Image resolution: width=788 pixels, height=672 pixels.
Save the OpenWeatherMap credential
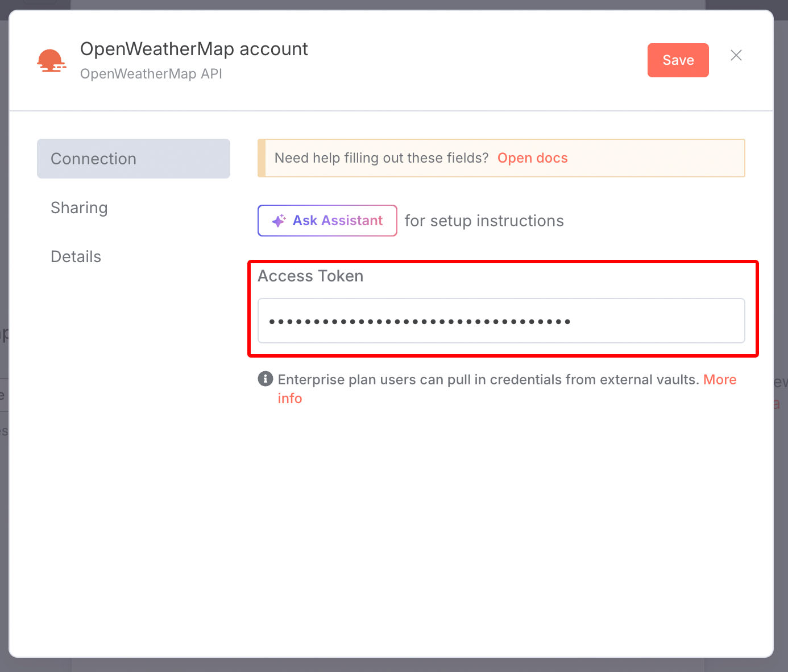click(678, 60)
